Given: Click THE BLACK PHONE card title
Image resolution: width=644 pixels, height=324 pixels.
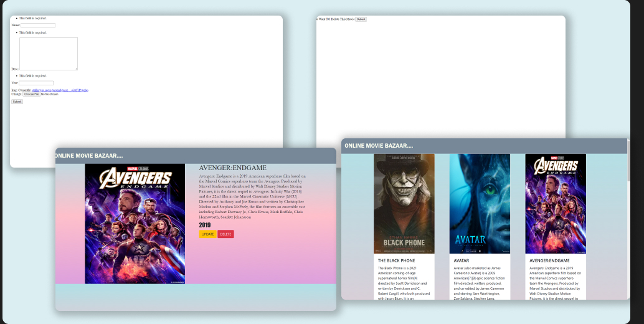Looking at the screenshot, I should coord(396,261).
